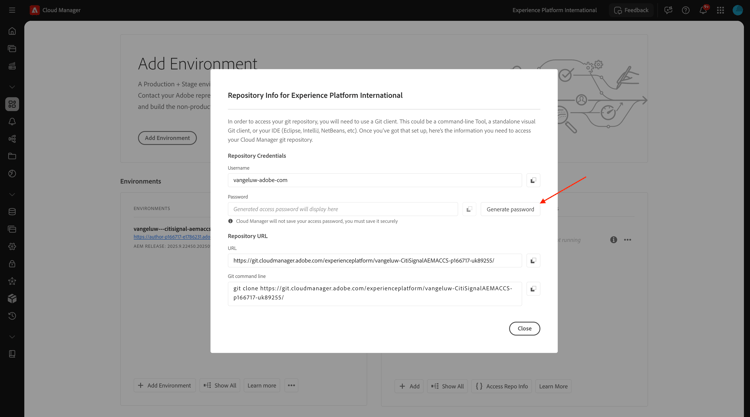Open the Feedback button in header
750x417 pixels.
coord(631,10)
